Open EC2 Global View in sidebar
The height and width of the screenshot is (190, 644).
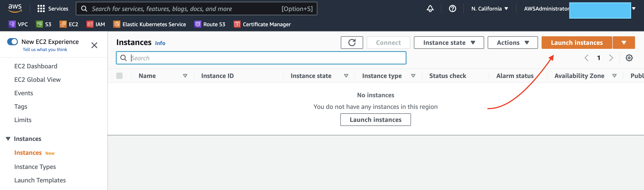pyautogui.click(x=38, y=80)
